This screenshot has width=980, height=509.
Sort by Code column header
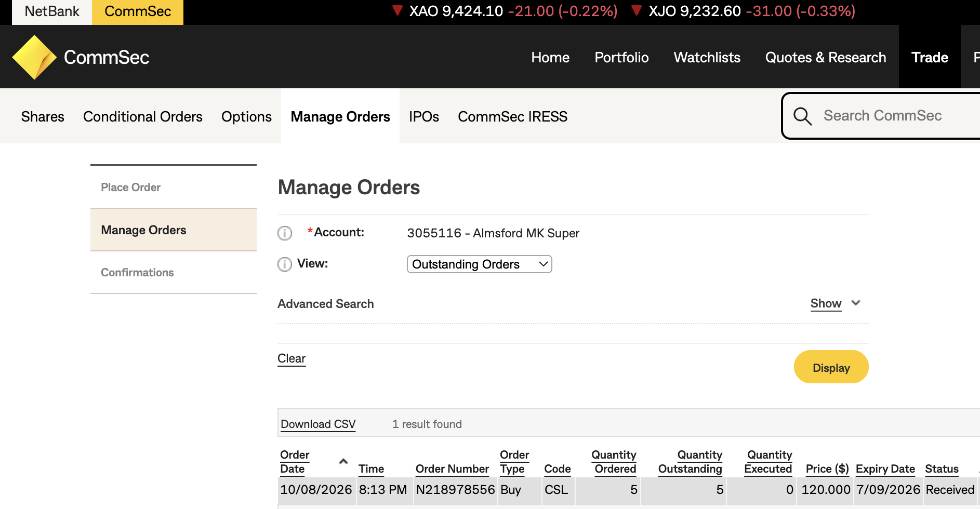(x=558, y=469)
